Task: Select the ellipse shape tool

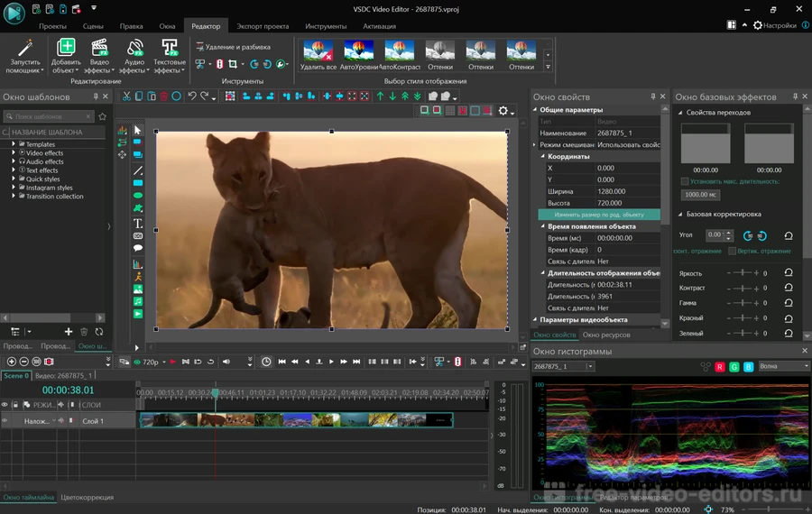Action: pos(138,195)
